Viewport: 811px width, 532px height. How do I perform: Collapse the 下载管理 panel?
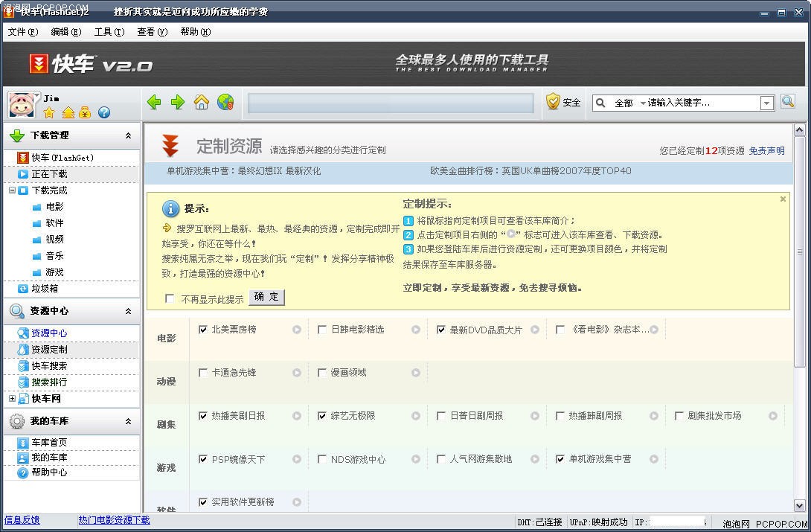(128, 135)
